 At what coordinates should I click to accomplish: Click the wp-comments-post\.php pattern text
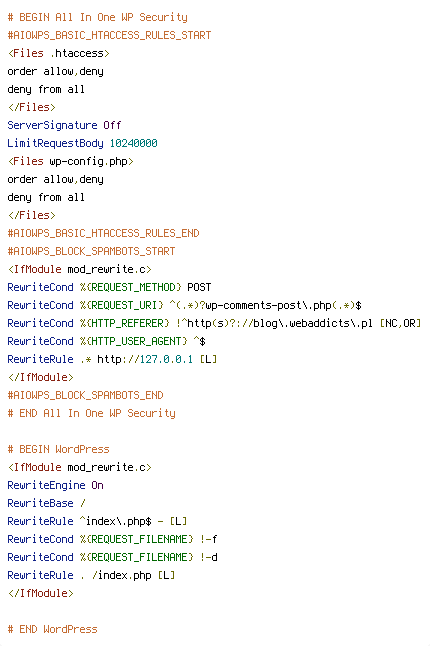pyautogui.click(x=268, y=305)
